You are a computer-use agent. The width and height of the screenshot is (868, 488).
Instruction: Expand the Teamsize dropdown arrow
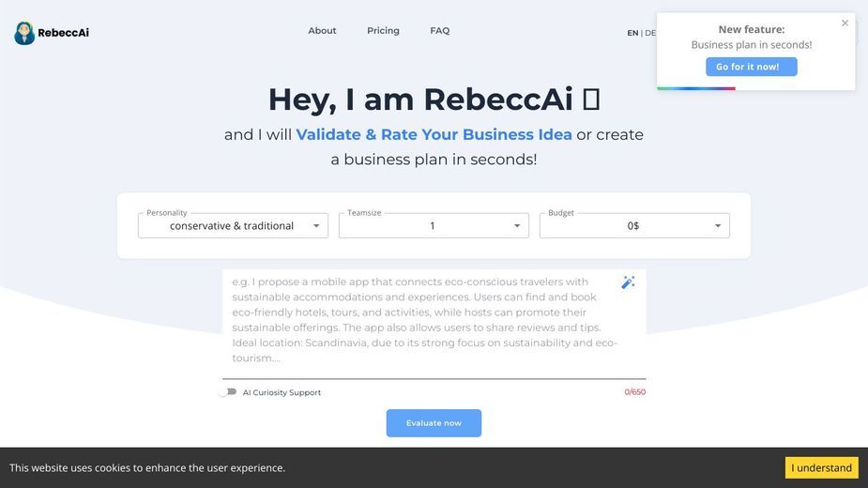(x=516, y=225)
